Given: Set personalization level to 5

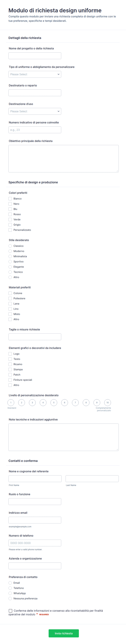Looking at the screenshot, I should click(54, 403).
